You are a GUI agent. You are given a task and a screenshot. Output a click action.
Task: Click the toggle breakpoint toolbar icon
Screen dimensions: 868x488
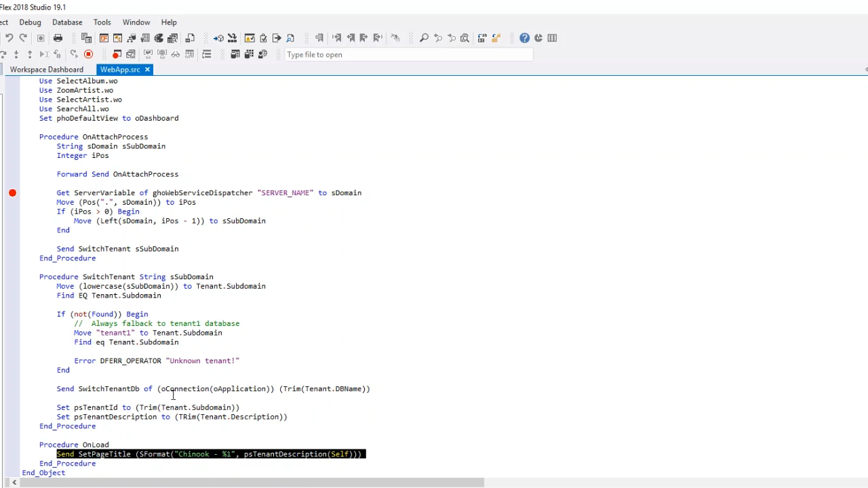[117, 54]
